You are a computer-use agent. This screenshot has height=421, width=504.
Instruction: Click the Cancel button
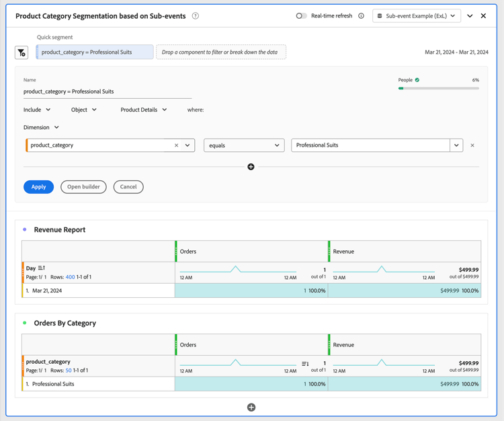128,187
